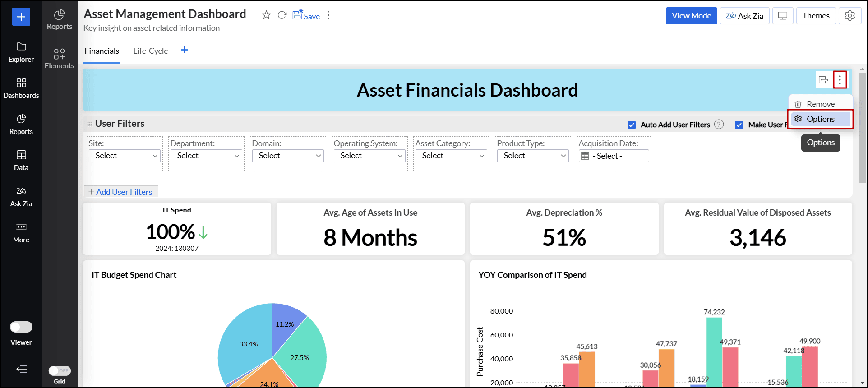Click the blue plus create button

(21, 17)
